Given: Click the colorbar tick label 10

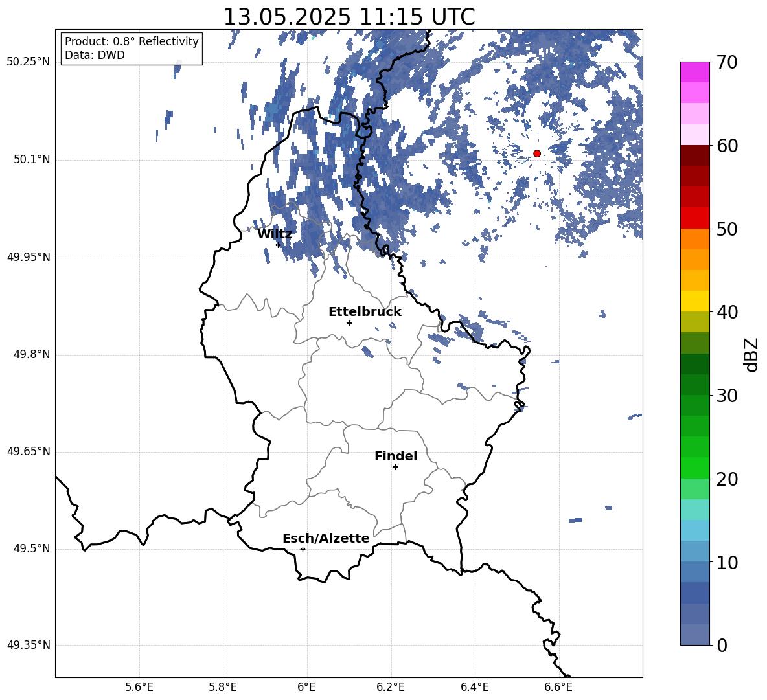Looking at the screenshot, I should coord(727,563).
